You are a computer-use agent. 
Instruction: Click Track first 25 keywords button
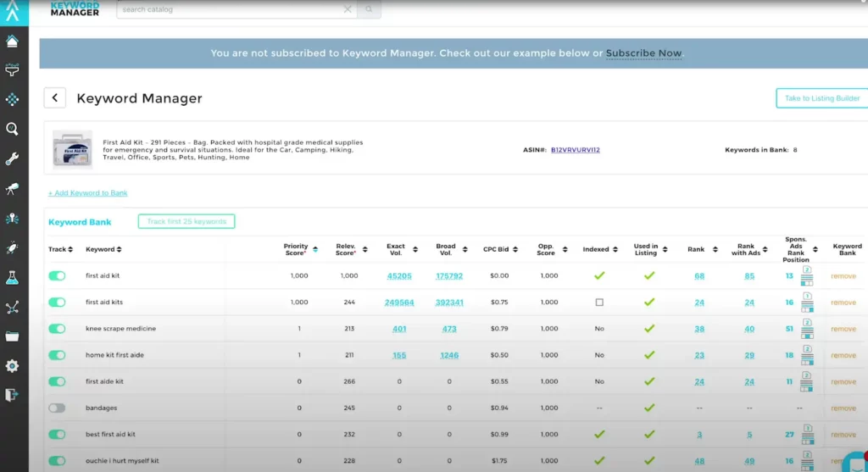186,221
